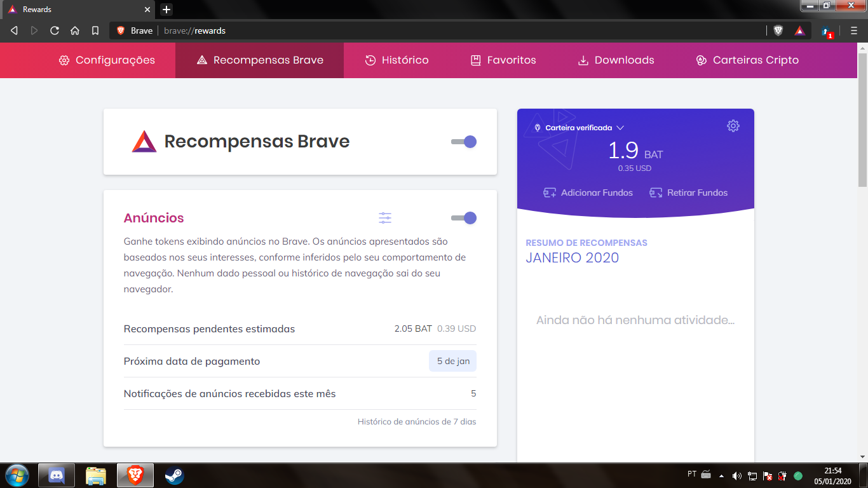Click the Anúncios section heading

(154, 218)
